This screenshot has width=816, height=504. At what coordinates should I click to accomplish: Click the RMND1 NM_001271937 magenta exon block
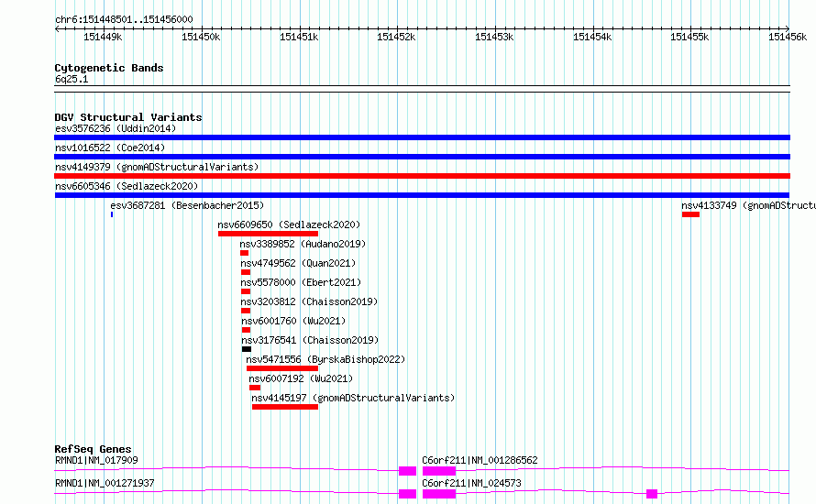tap(407, 494)
